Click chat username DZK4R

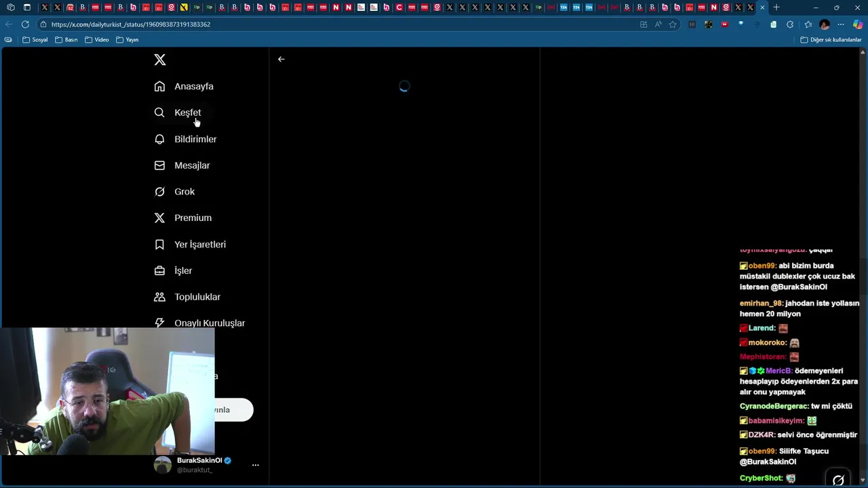(x=762, y=435)
